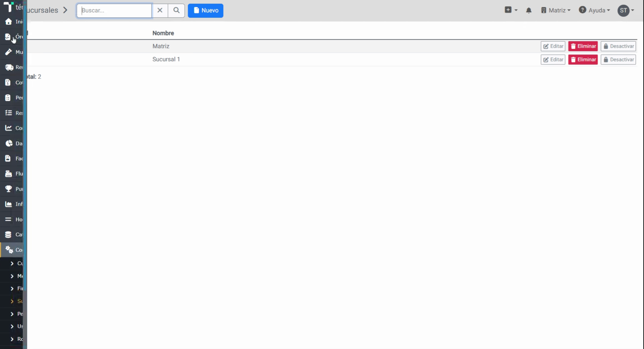
Task: Open the Ayuda help dropdown
Action: click(x=594, y=10)
